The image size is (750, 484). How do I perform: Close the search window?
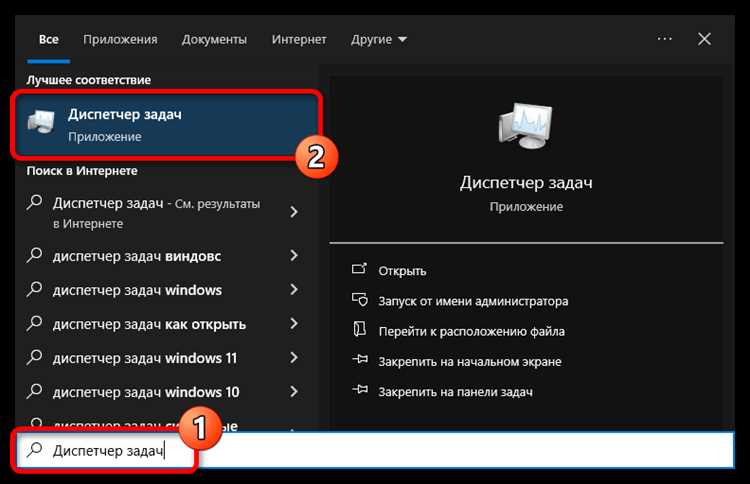[704, 39]
